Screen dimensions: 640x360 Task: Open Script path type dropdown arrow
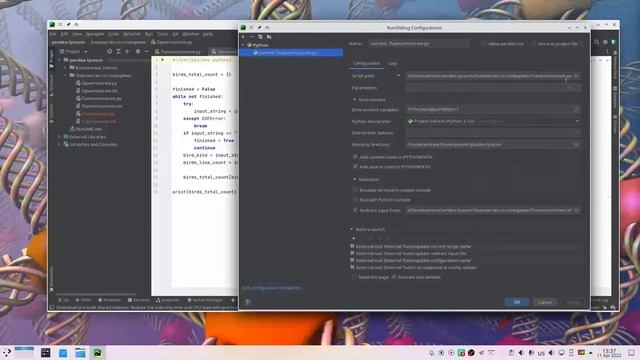coord(398,76)
